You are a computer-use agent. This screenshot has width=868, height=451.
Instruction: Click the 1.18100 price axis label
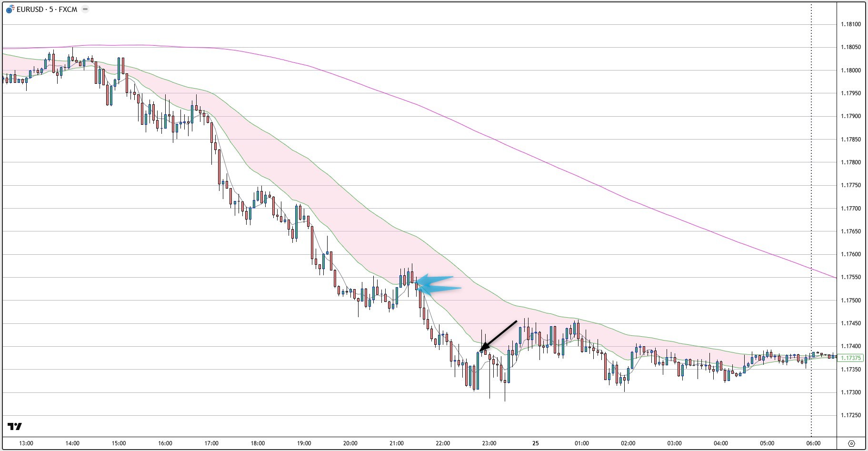pos(851,24)
